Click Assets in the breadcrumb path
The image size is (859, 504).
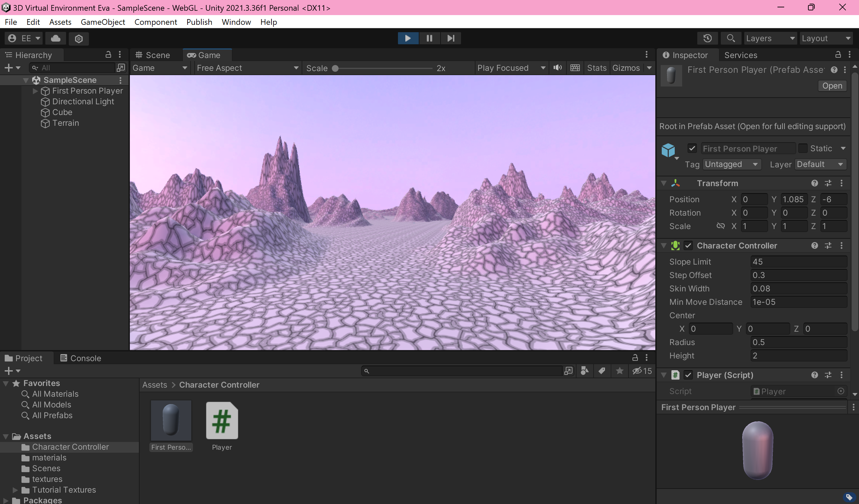154,385
